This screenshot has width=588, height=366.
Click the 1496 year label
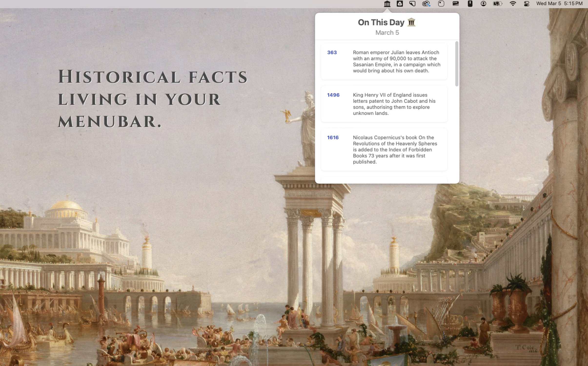click(333, 95)
